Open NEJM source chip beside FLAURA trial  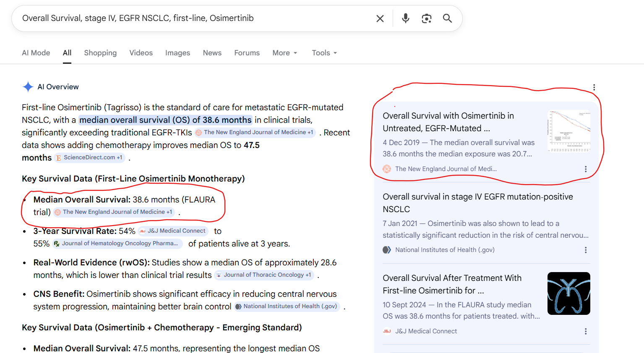pyautogui.click(x=114, y=212)
